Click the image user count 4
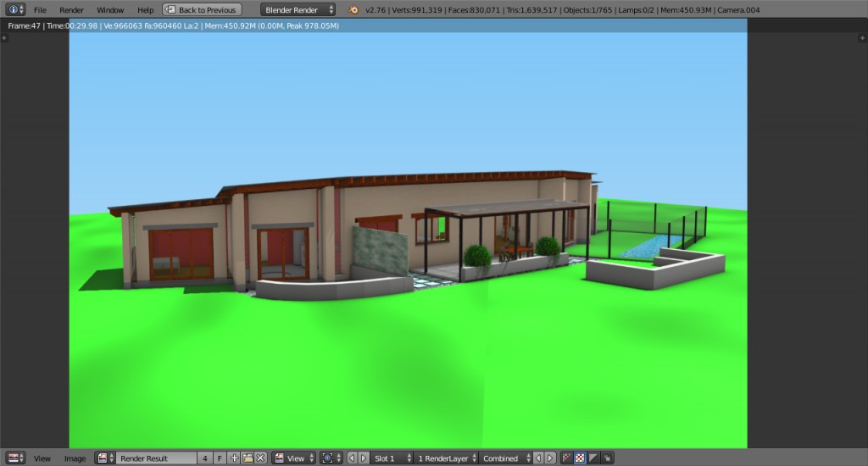Image resolution: width=868 pixels, height=466 pixels. click(205, 458)
